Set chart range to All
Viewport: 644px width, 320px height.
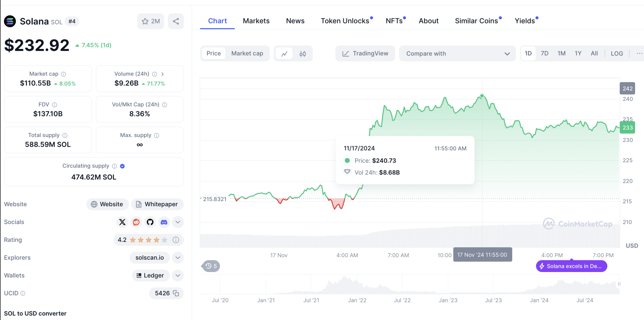point(594,54)
